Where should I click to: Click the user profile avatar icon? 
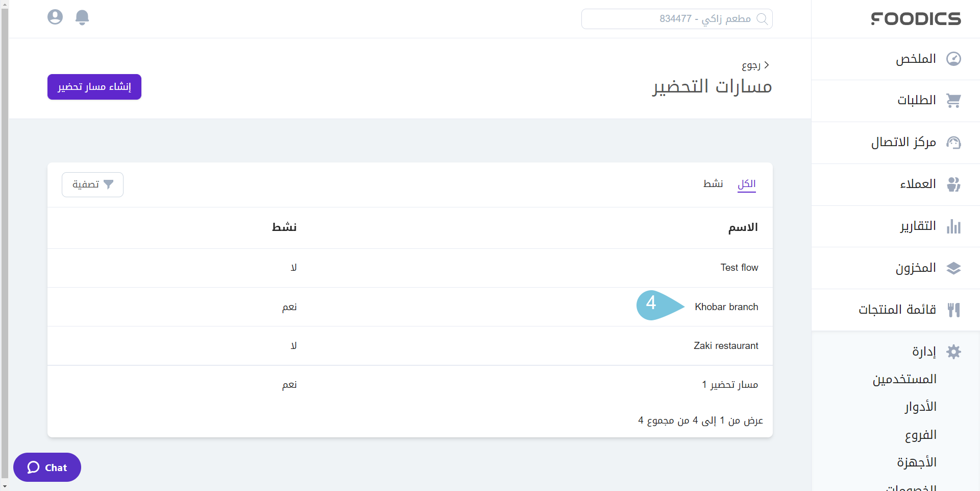click(55, 17)
